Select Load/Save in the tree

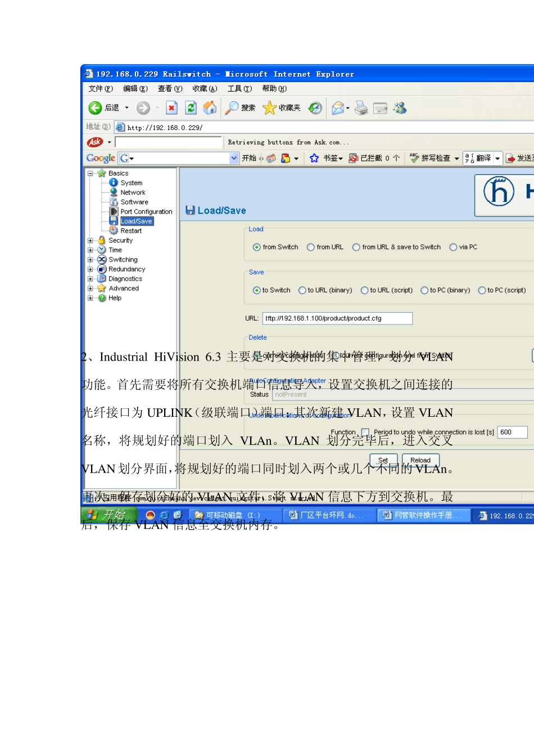tap(137, 221)
